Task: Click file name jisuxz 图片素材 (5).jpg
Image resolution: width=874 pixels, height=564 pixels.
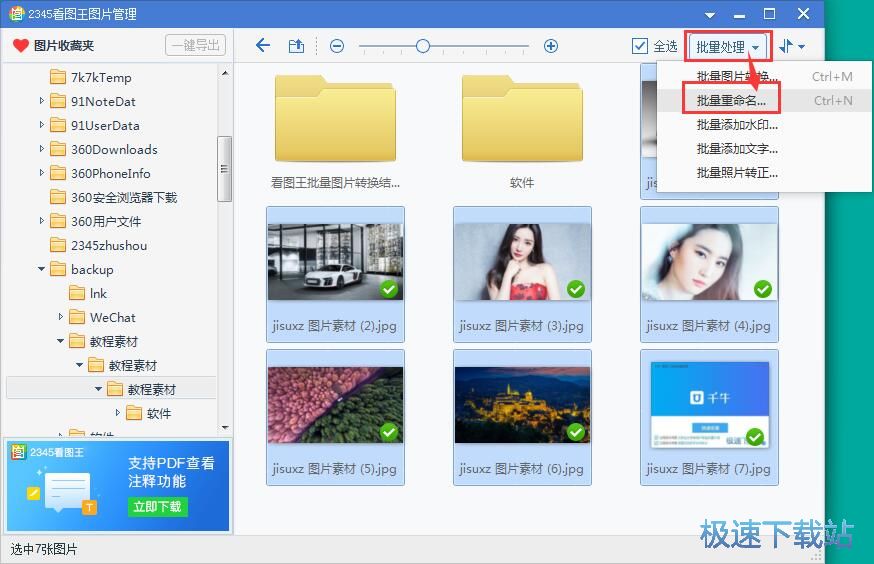Action: coord(335,469)
